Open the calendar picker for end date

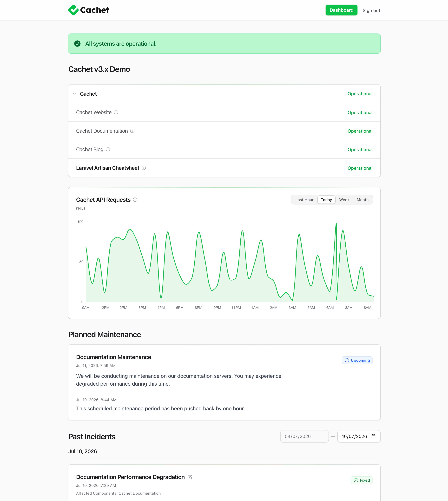coord(373,436)
